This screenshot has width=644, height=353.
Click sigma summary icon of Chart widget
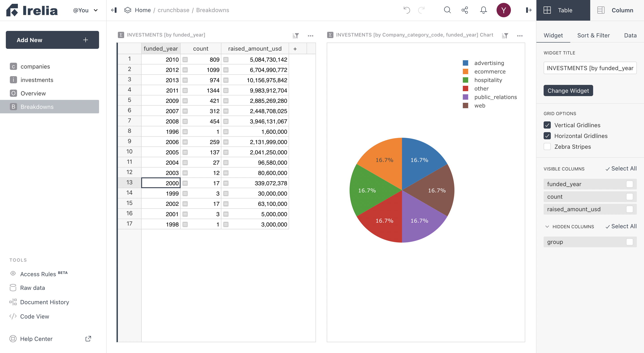(330, 35)
